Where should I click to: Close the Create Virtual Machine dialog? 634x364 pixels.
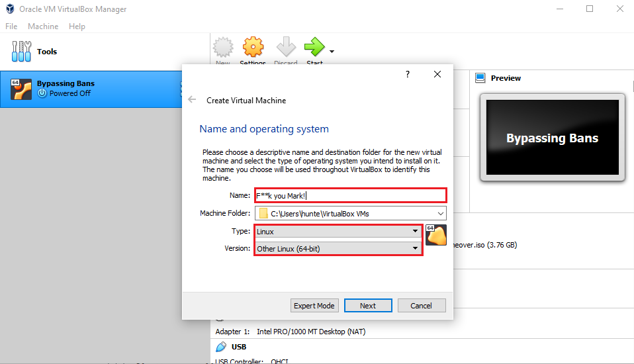click(437, 74)
